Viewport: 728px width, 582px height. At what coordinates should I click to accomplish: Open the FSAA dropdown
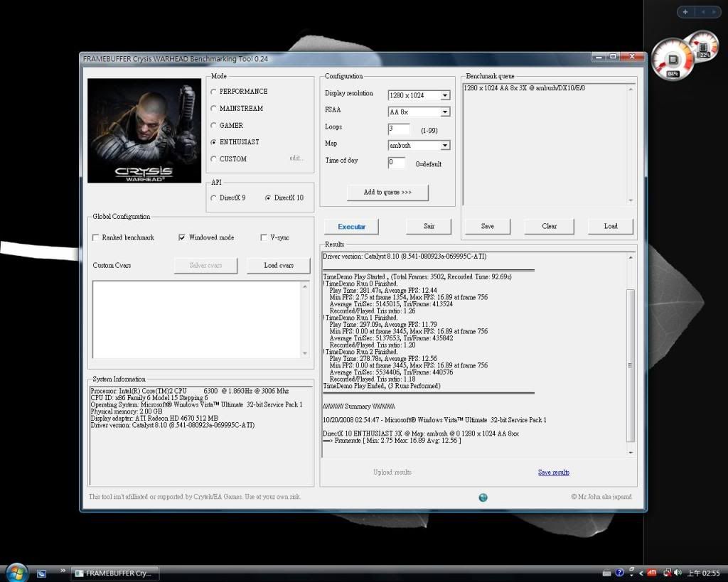(x=445, y=112)
